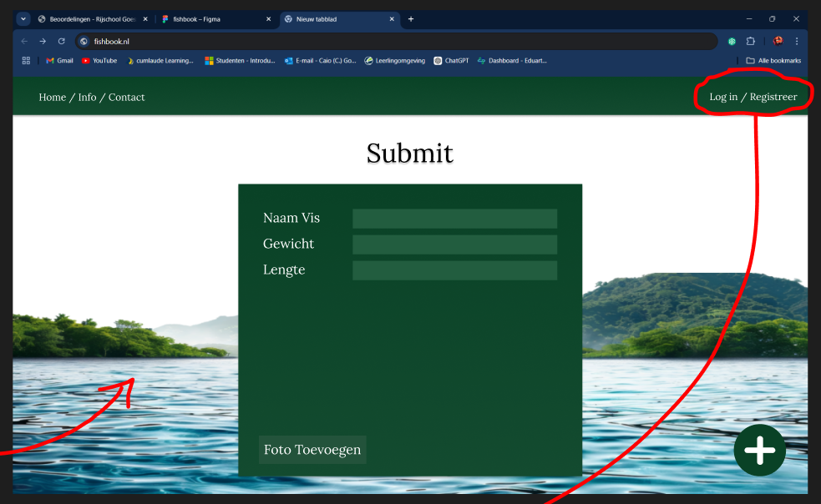
Task: Open the Chrome three-dot menu
Action: coord(796,41)
